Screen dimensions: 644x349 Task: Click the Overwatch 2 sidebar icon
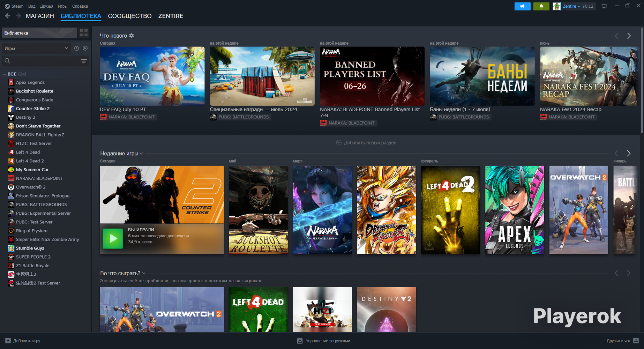(11, 187)
